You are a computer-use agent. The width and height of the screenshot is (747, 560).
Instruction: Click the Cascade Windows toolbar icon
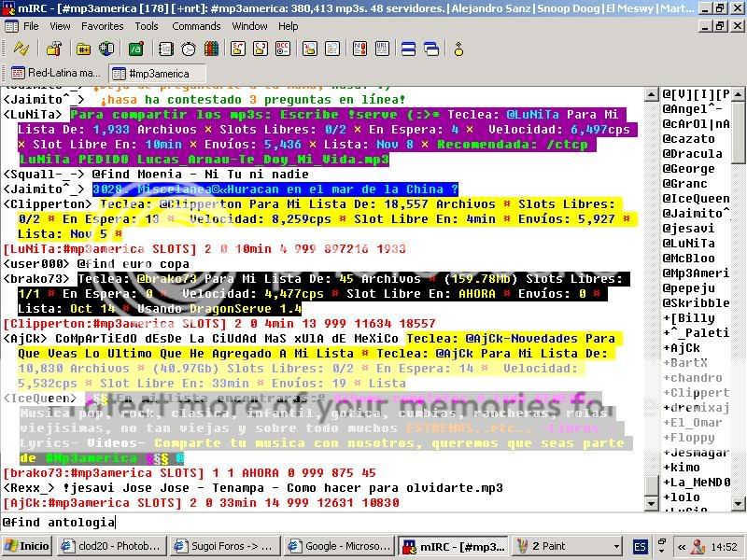[431, 49]
